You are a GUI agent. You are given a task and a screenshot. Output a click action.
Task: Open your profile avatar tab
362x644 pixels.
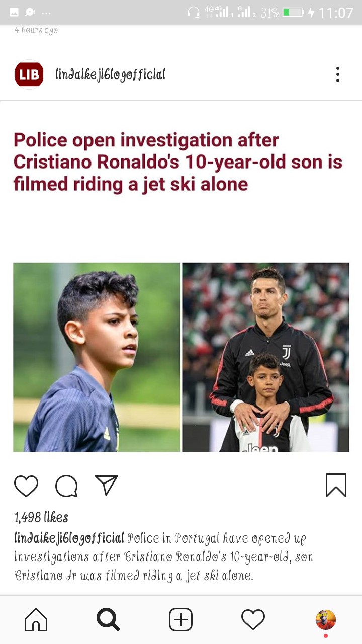coord(325,619)
